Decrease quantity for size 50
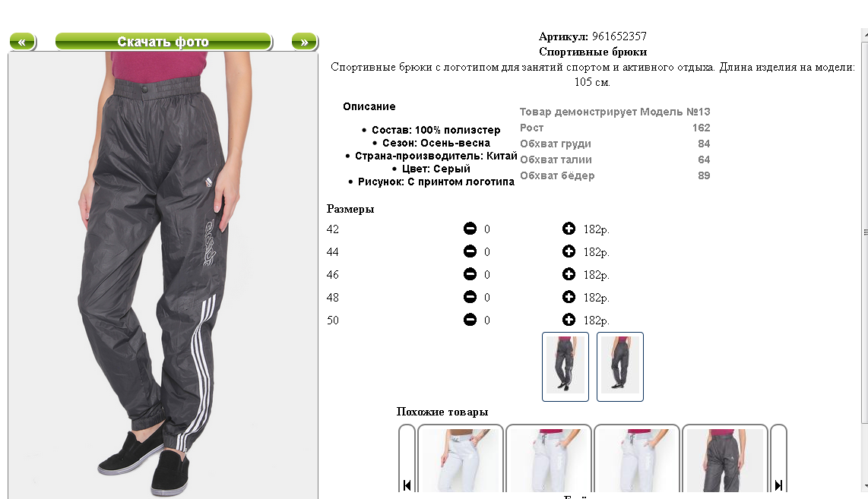868x499 pixels. pyautogui.click(x=470, y=319)
